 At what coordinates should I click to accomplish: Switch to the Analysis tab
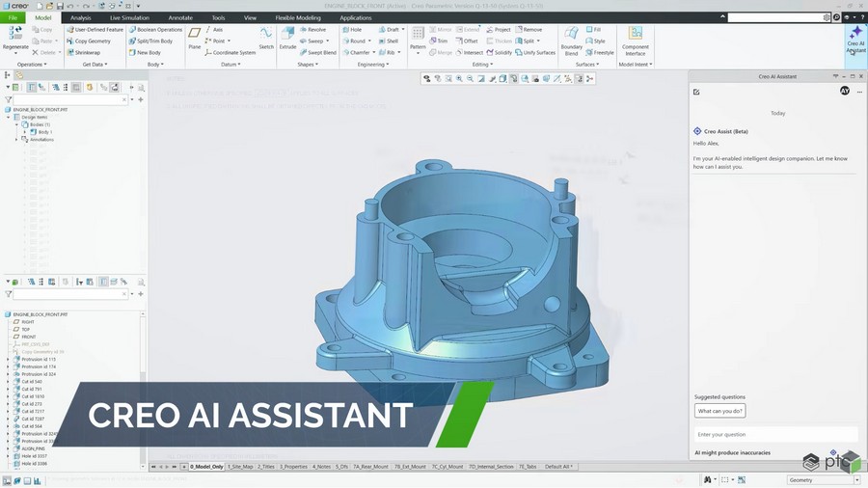(x=80, y=17)
